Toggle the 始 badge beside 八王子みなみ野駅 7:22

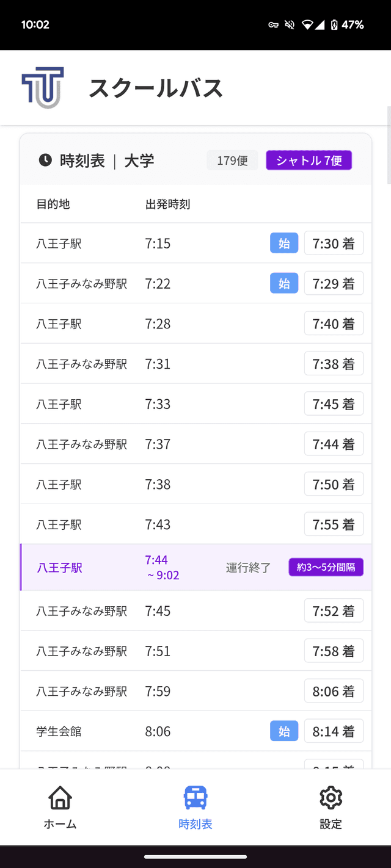pos(283,283)
